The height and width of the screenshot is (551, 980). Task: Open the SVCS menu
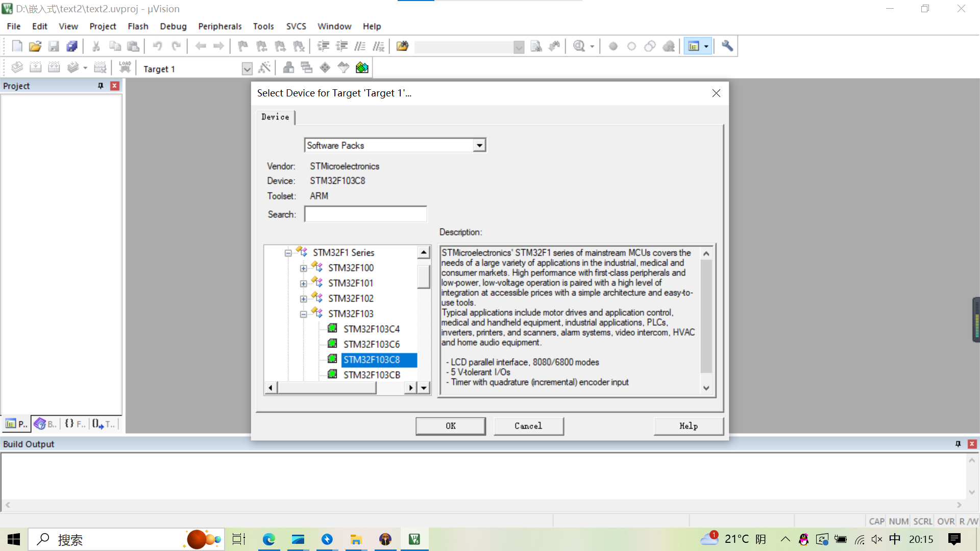pyautogui.click(x=296, y=26)
